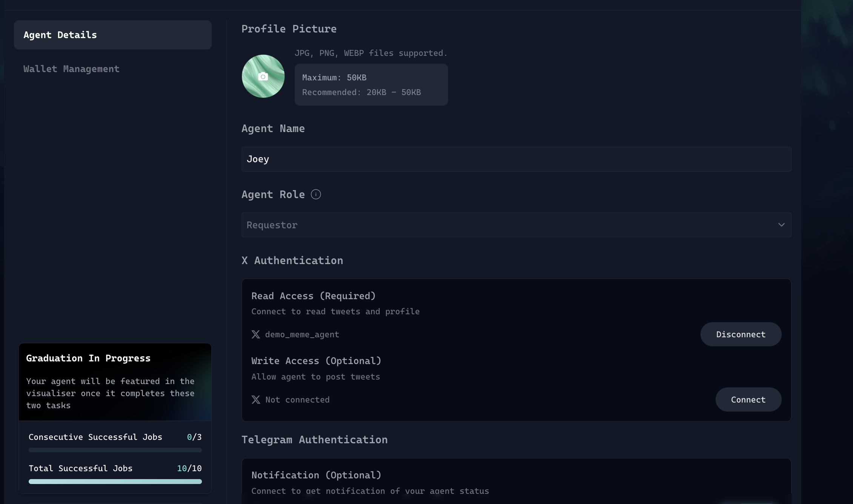Open the Requestor role dropdown
853x504 pixels.
click(x=516, y=225)
